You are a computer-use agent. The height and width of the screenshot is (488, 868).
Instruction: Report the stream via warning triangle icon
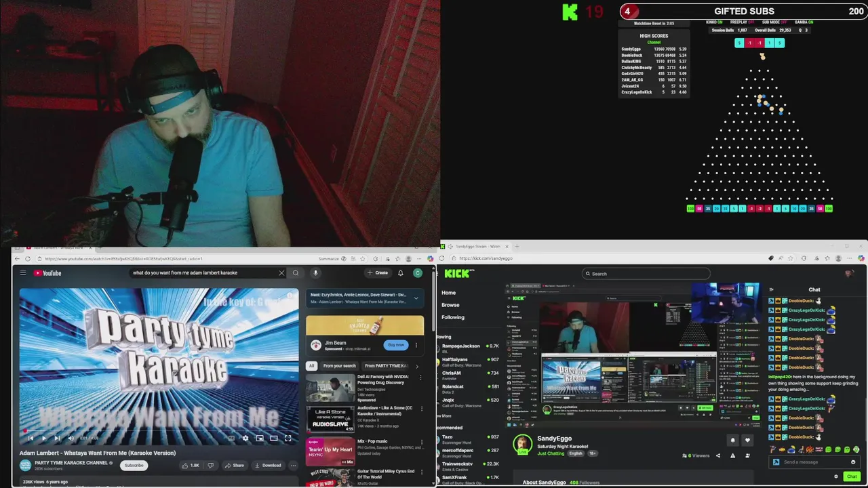click(732, 455)
